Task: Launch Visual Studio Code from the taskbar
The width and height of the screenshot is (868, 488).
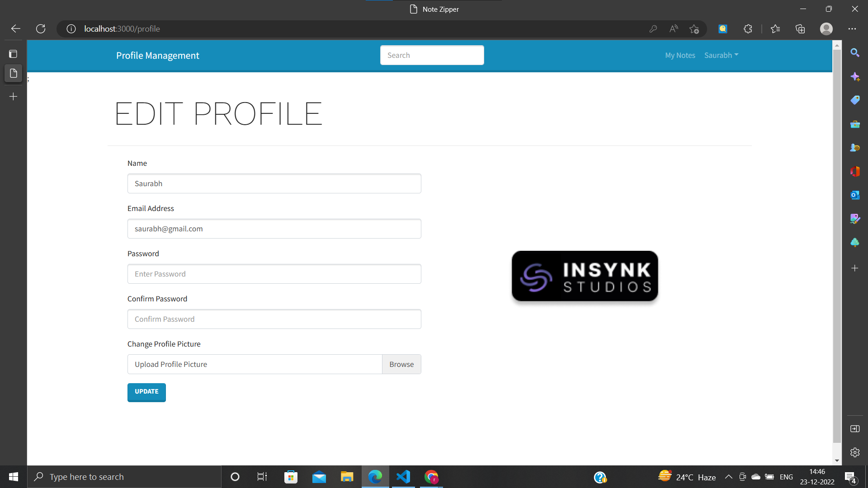Action: pyautogui.click(x=403, y=477)
